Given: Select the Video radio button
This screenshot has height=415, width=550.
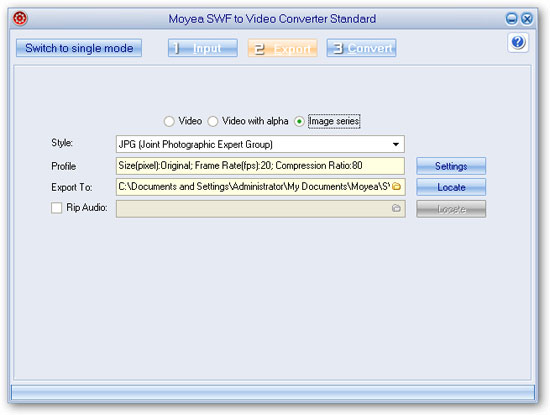Looking at the screenshot, I should pos(169,121).
